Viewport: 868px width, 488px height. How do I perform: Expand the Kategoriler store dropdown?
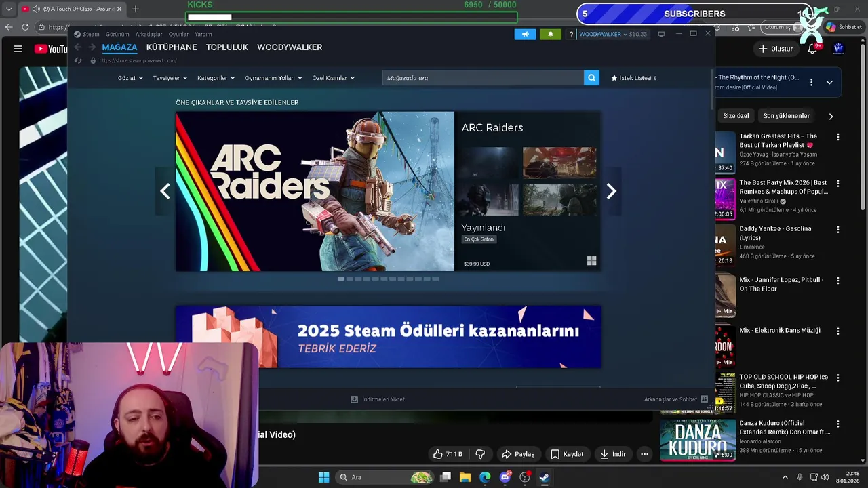coord(216,78)
